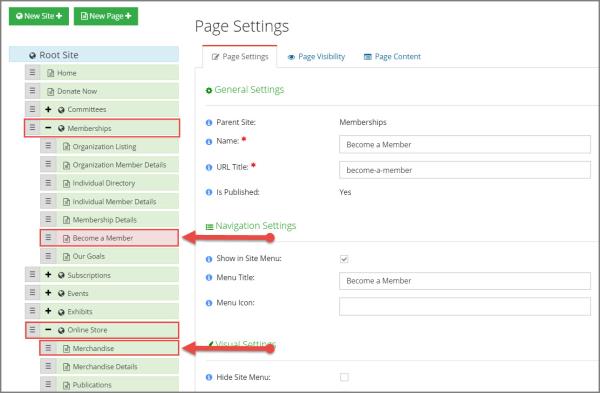Image resolution: width=600 pixels, height=393 pixels.
Task: Click the info icon beside URL Title
Action: [209, 167]
